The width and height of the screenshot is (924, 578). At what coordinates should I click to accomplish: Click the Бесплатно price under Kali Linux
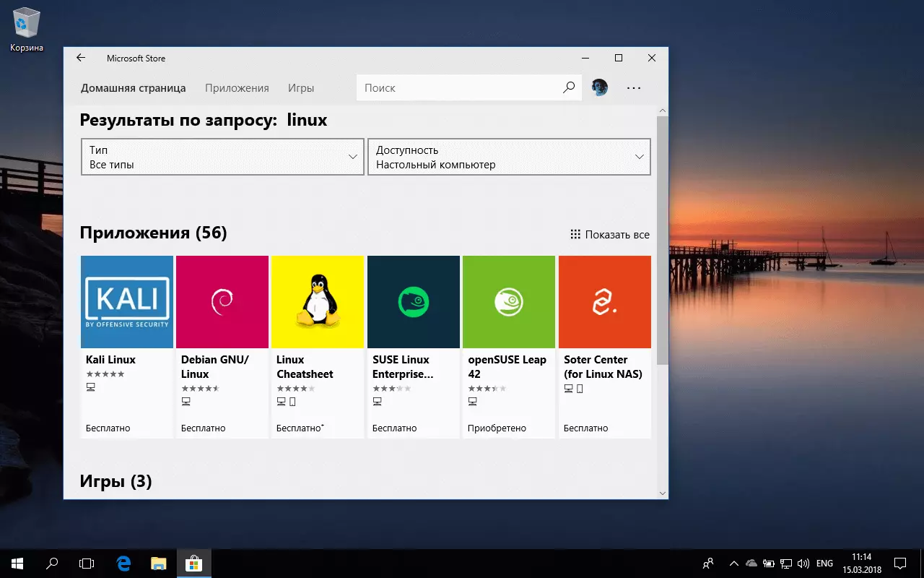108,428
